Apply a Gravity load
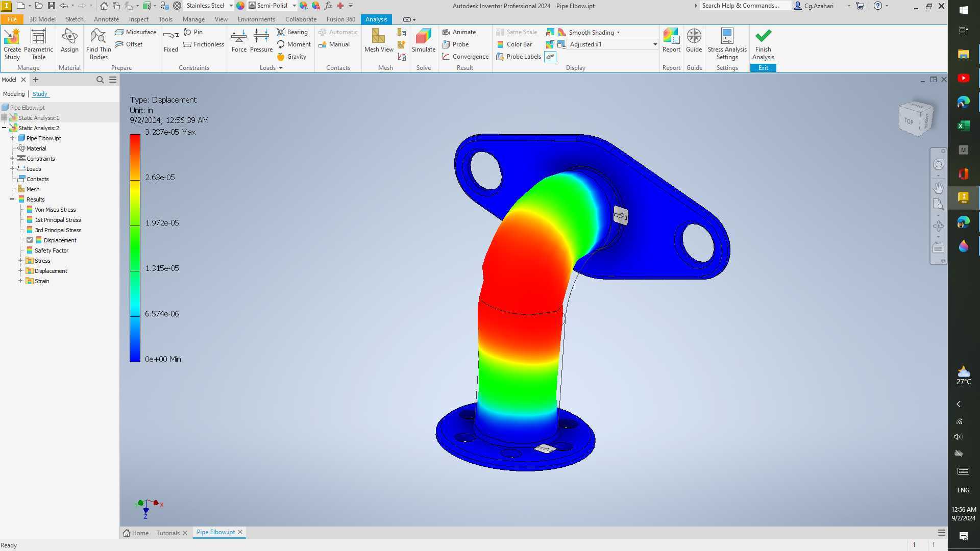 click(x=292, y=57)
